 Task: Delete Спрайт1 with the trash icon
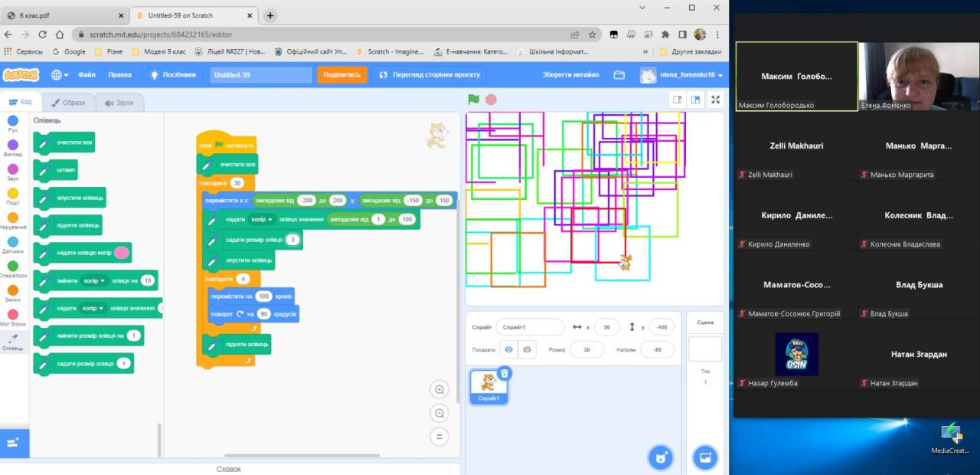[504, 373]
